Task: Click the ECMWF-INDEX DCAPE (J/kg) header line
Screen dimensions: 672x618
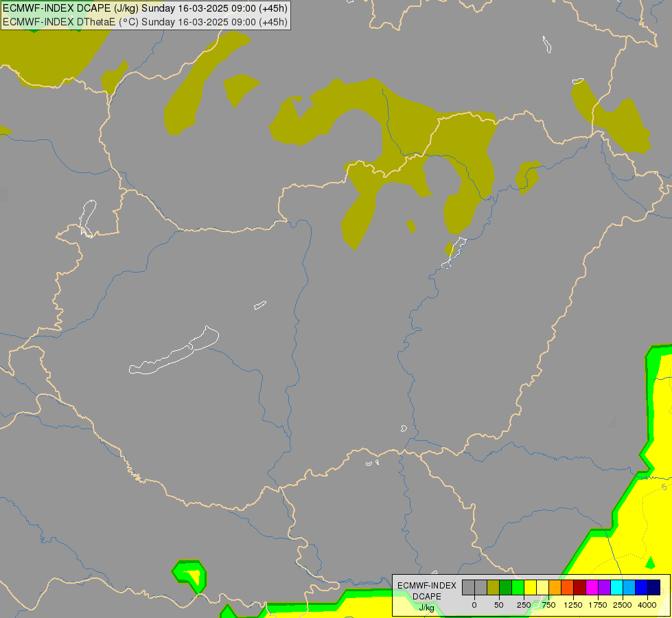Action: 146,8
